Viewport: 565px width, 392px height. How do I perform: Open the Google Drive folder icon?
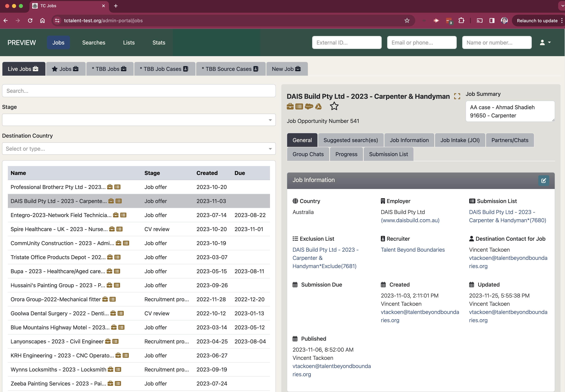tap(318, 106)
